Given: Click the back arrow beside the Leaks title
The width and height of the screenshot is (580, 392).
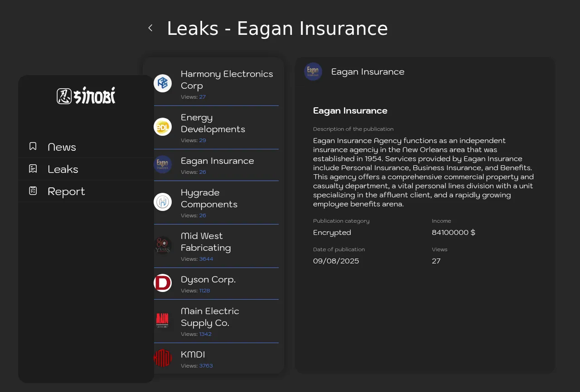Looking at the screenshot, I should tap(150, 28).
